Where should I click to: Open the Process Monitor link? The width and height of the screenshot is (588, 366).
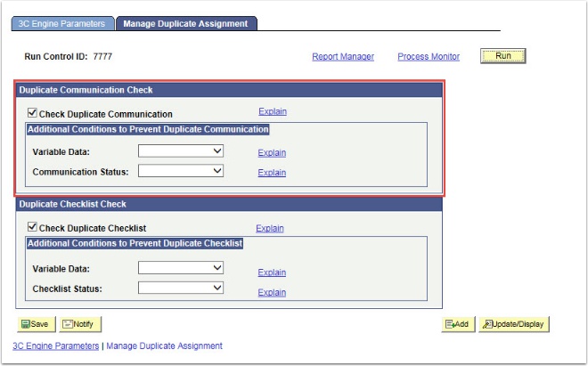(429, 57)
